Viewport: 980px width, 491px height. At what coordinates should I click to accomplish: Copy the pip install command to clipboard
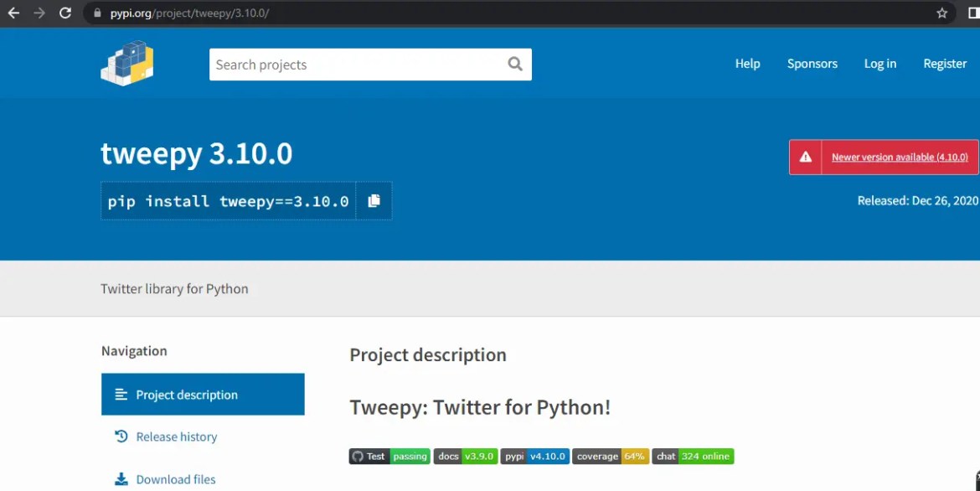pos(374,201)
